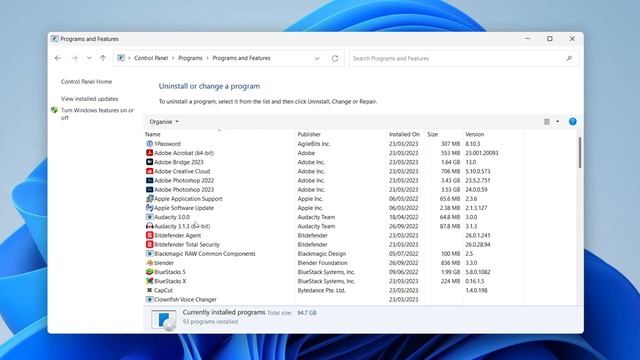Screen dimensions: 640x360
Task: Click version 1.4.0.198 cell
Action: click(476, 290)
